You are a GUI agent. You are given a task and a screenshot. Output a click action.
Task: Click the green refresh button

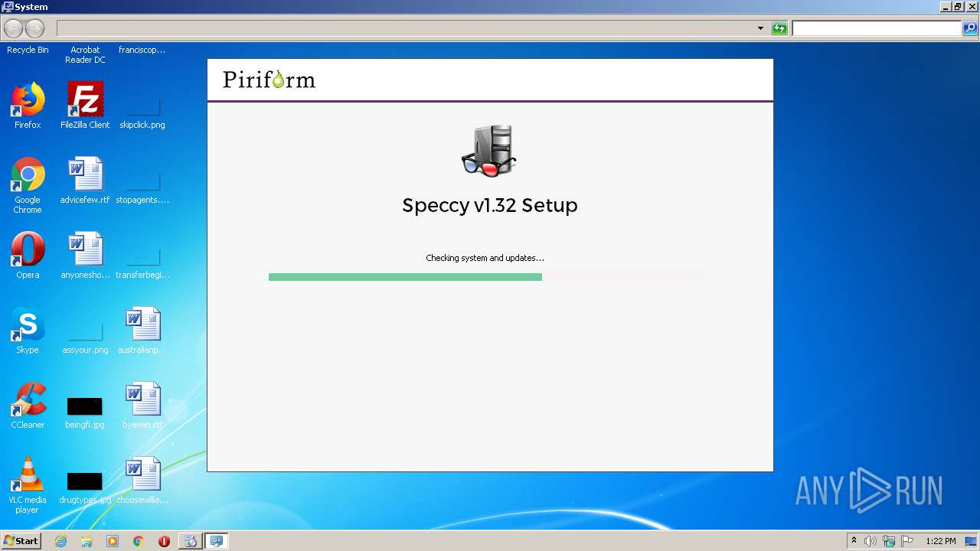[779, 28]
